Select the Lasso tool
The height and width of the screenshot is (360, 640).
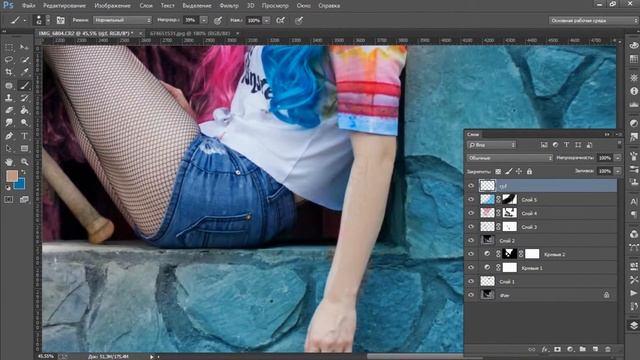coord(9,60)
